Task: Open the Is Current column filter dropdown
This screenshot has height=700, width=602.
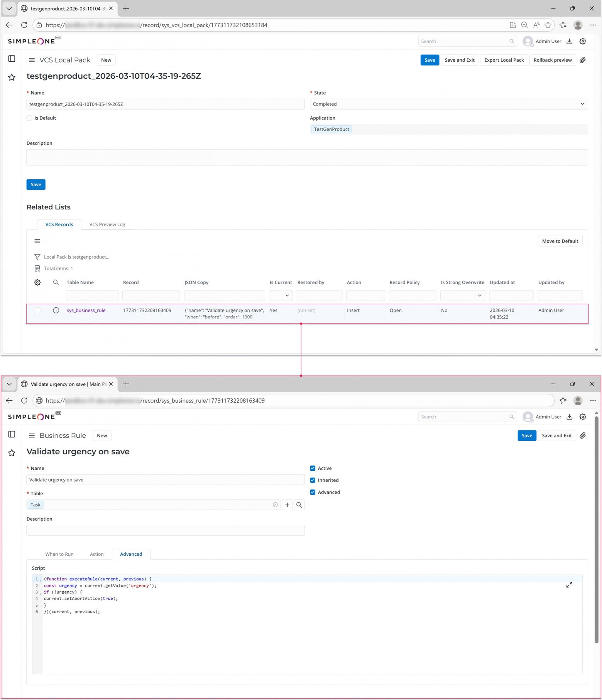Action: (281, 295)
